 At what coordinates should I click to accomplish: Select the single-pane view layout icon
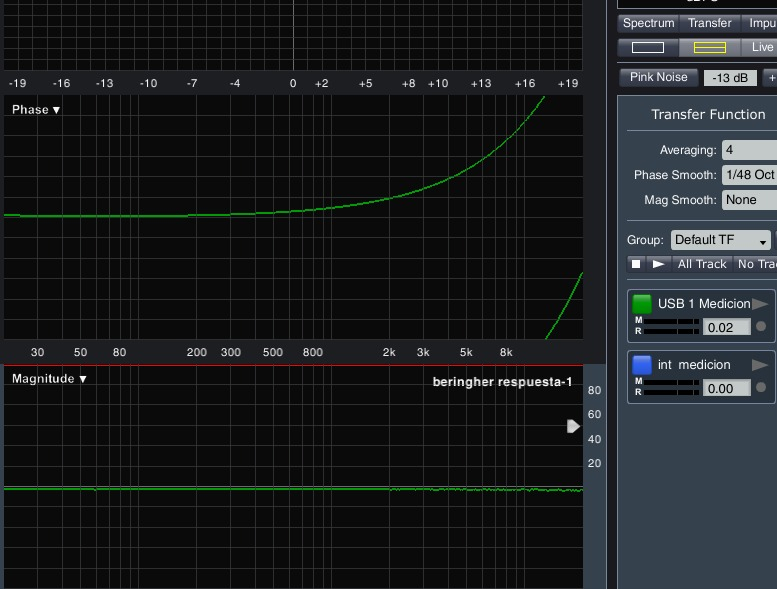point(648,48)
